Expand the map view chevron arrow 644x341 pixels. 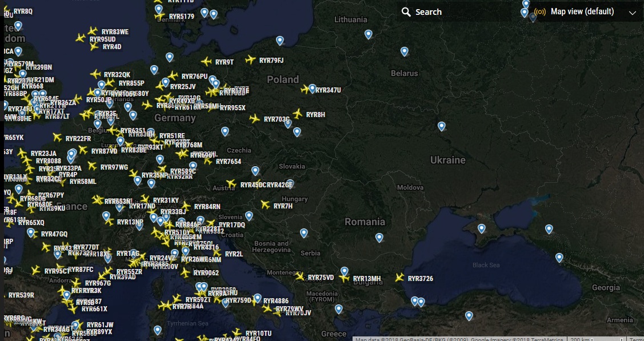tap(632, 13)
